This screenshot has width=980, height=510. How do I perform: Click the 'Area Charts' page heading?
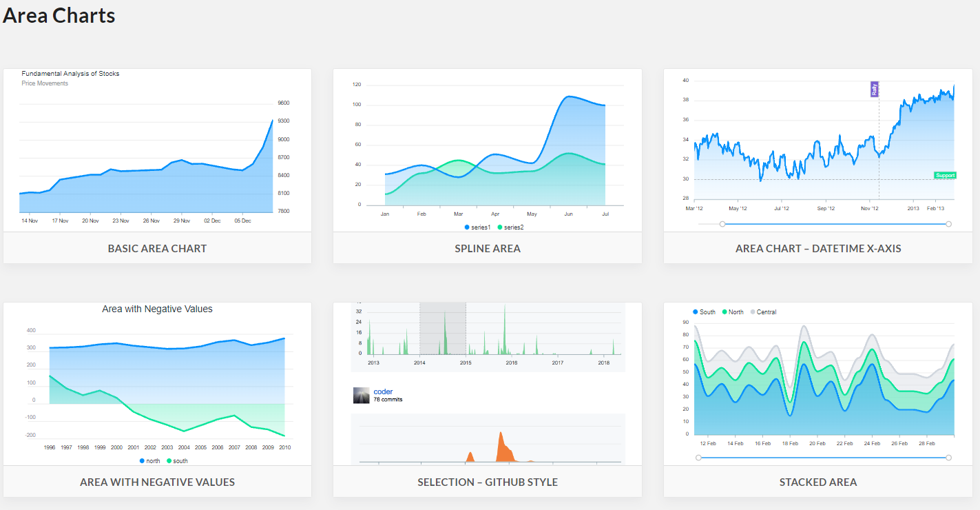[x=59, y=15]
